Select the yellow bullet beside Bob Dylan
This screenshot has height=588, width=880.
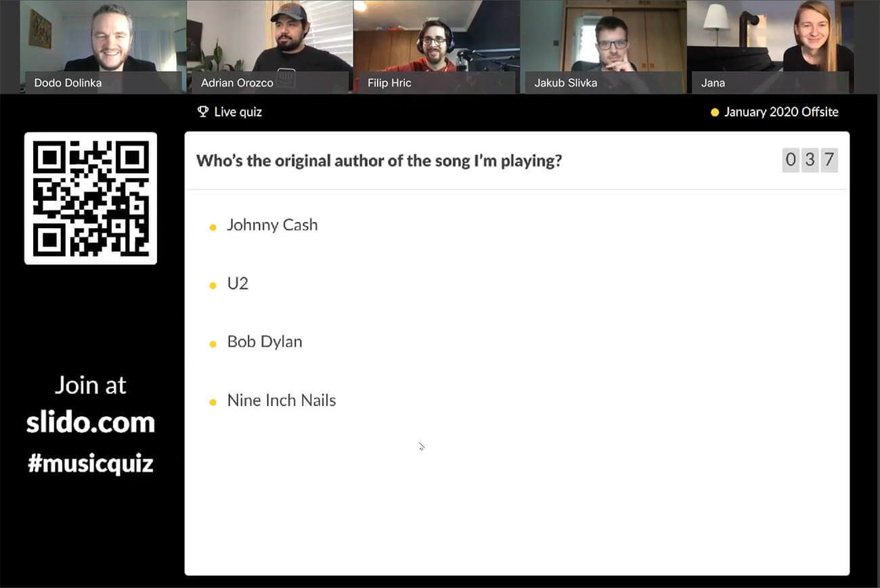click(213, 344)
